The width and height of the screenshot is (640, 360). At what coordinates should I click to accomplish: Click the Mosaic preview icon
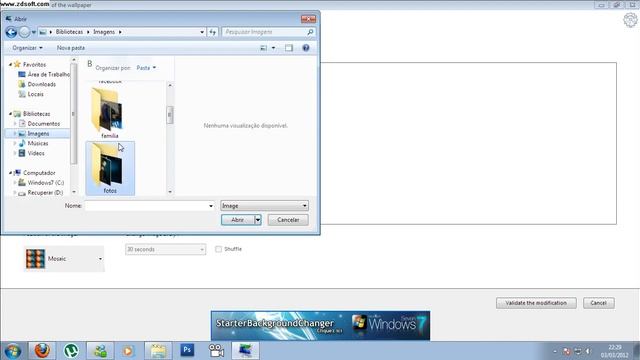click(36, 259)
